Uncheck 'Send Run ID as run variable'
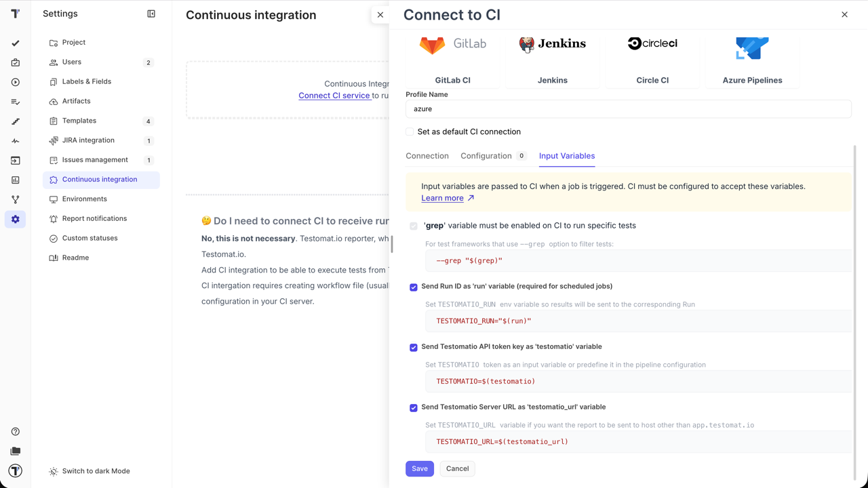This screenshot has width=868, height=488. pos(413,287)
